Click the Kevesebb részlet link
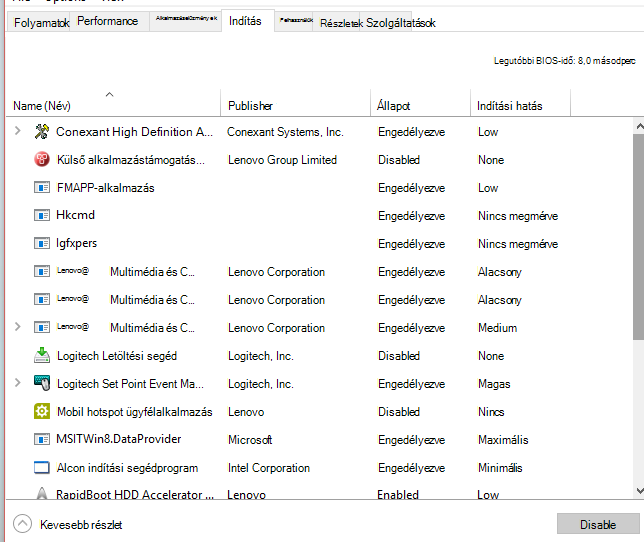 81,525
